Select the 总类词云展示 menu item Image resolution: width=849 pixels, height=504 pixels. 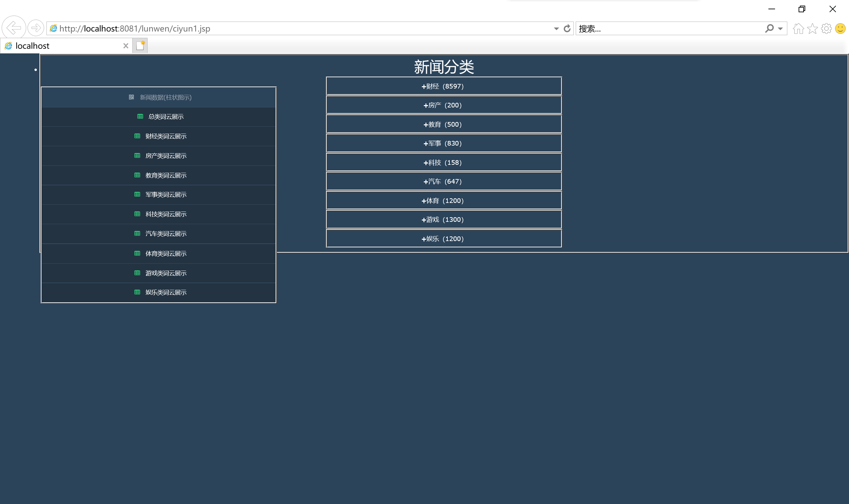coord(165,117)
